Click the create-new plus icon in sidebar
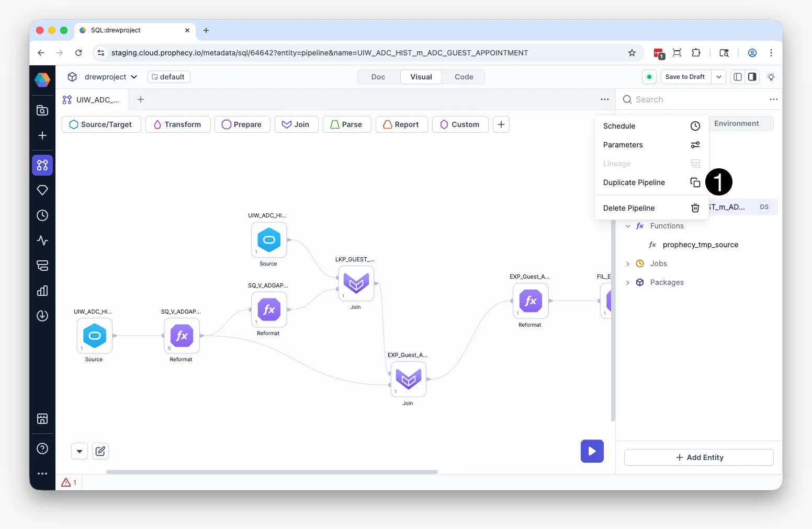Viewport: 812px width, 529px height. (42, 135)
